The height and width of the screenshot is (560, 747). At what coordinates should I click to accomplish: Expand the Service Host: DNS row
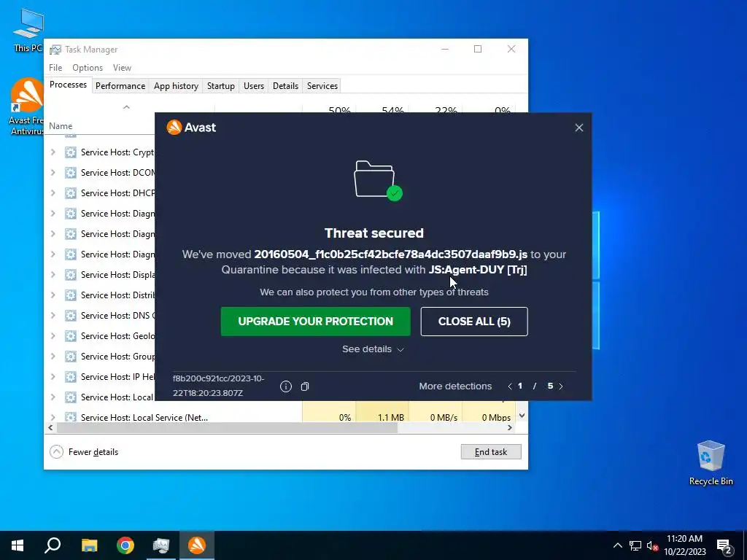coord(53,315)
